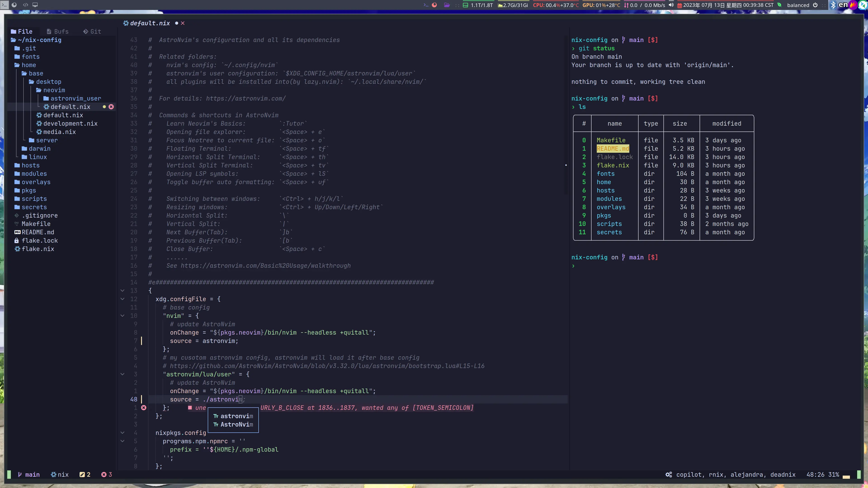Click the volume speaker icon
This screenshot has width=868, height=488.
coord(671,5)
